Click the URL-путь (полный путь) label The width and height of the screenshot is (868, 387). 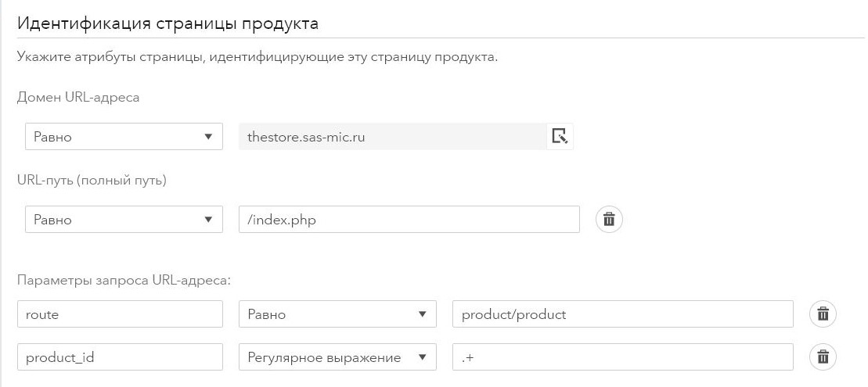click(92, 180)
